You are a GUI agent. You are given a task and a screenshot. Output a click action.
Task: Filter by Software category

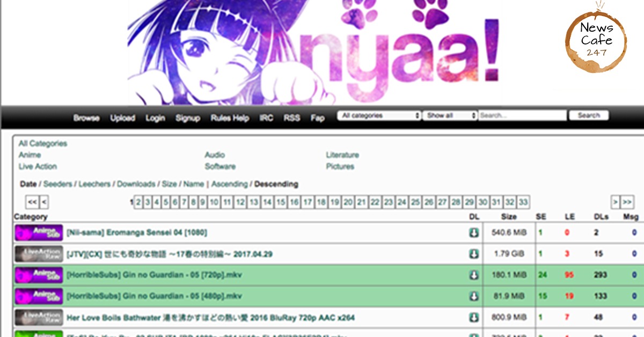[220, 166]
